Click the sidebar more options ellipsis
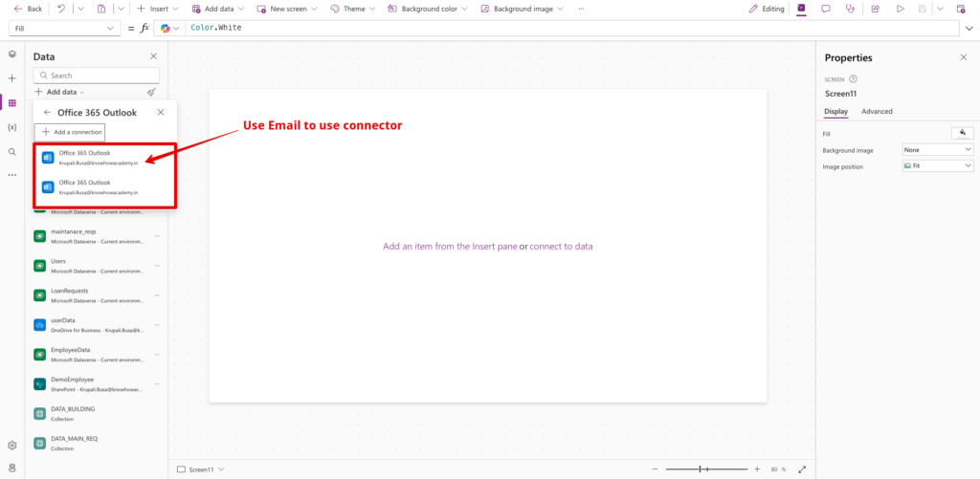The width and height of the screenshot is (980, 479). tap(11, 176)
